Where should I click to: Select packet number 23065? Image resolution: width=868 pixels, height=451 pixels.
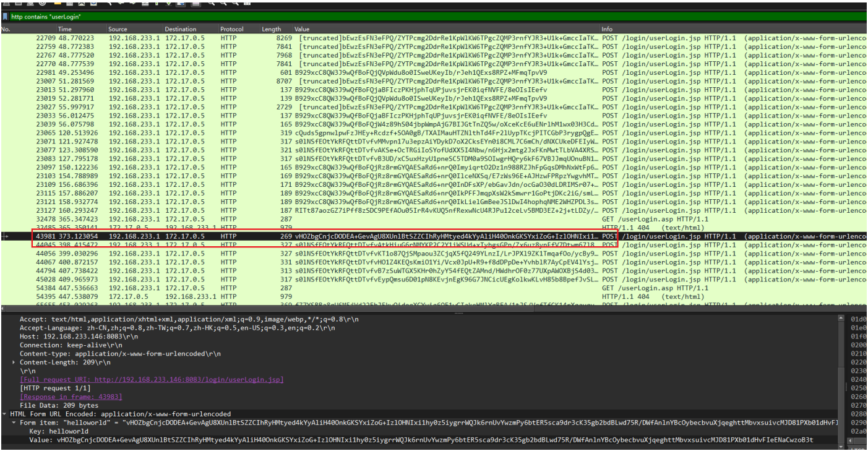tap(433, 133)
